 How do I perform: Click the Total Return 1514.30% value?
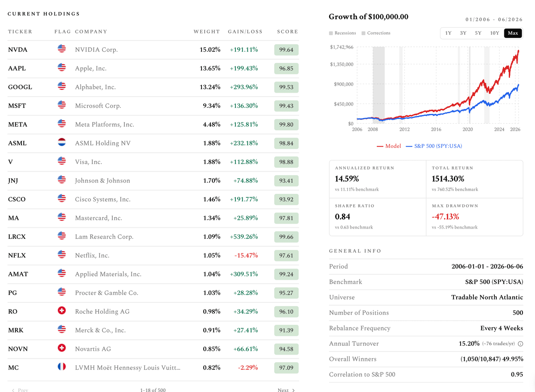point(448,179)
